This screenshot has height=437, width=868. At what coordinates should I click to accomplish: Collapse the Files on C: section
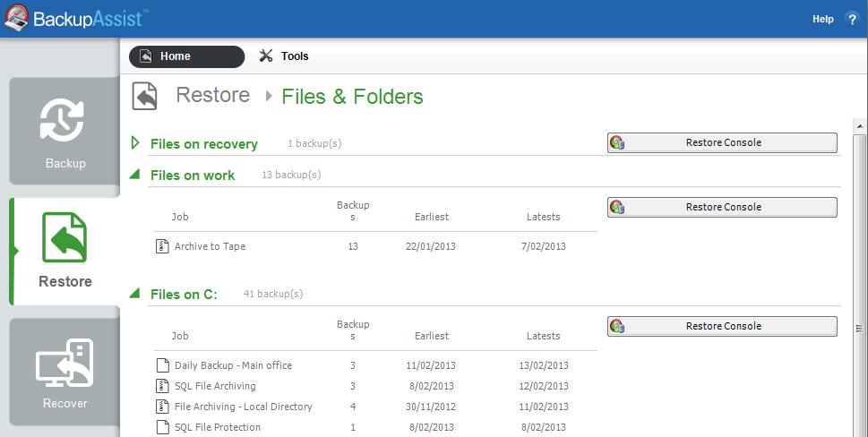coord(135,293)
